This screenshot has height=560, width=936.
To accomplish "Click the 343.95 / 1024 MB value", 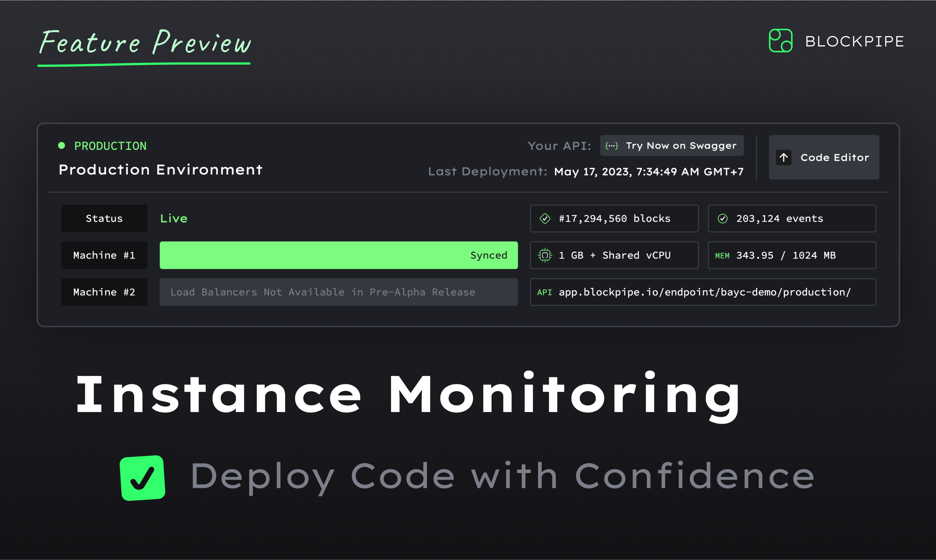I will (x=786, y=256).
